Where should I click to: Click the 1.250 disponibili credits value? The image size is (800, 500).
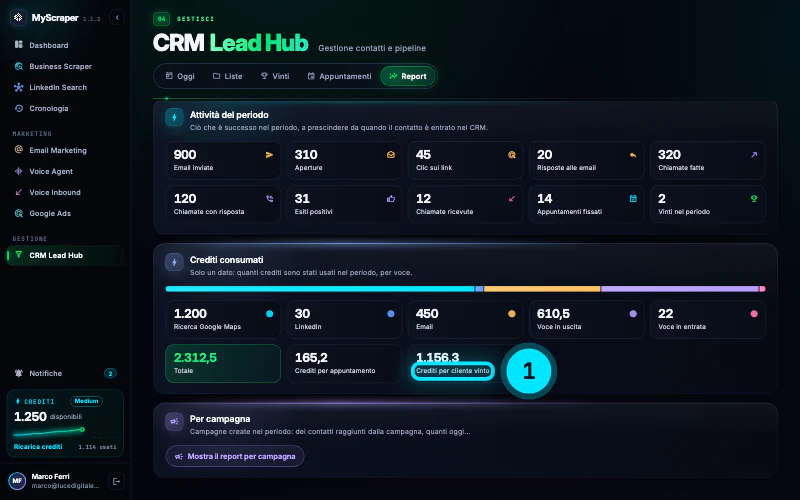30,416
